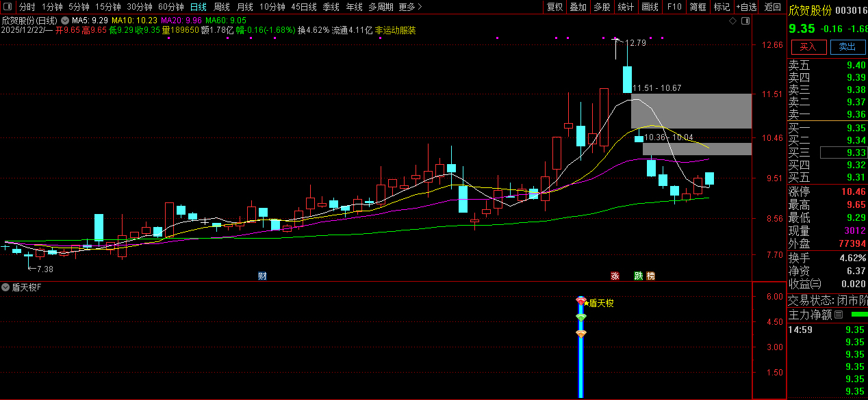Click the 画线 draw line button
Screen dimensions: 868x400
coord(650,7)
